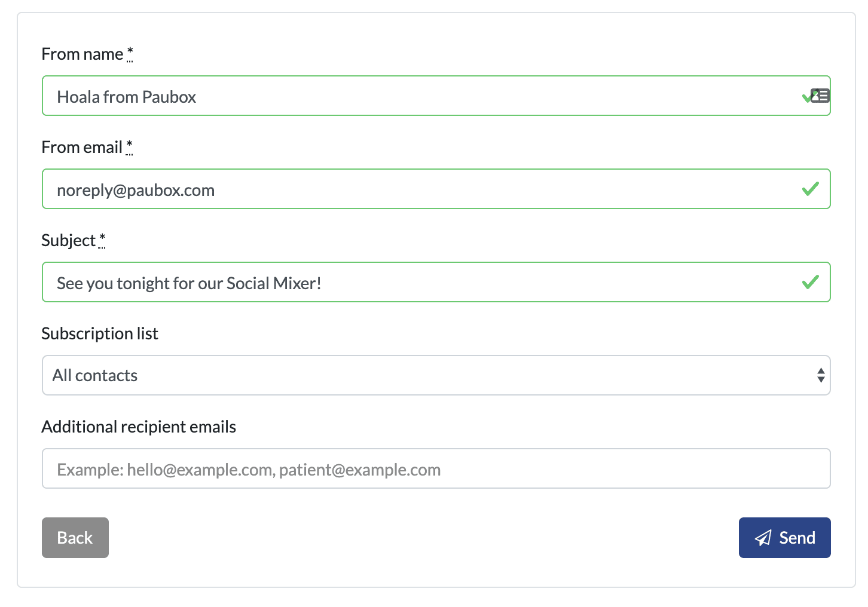Click the Subject field about the Social Mixer
This screenshot has width=868, height=607.
pos(418,283)
